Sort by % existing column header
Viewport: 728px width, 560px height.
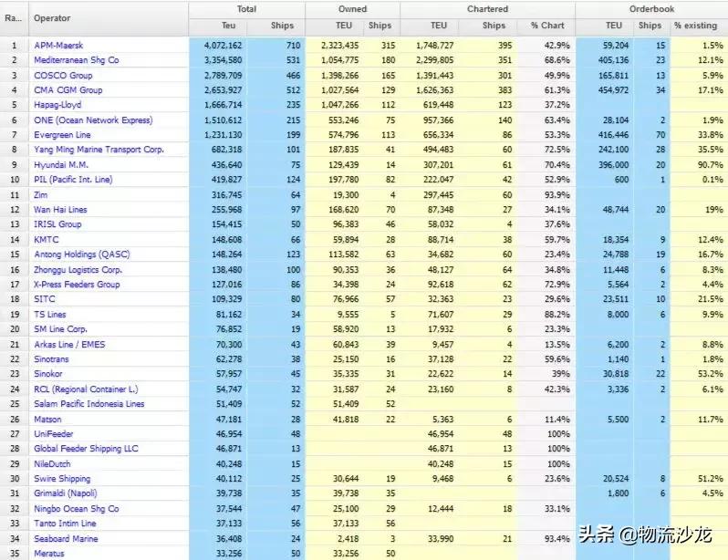pos(699,26)
